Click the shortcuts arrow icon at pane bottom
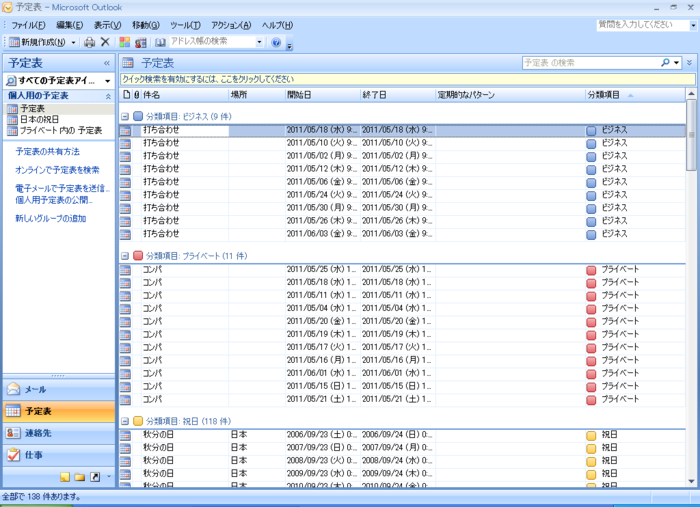Screen dimensions: 700x507 [x=95, y=477]
